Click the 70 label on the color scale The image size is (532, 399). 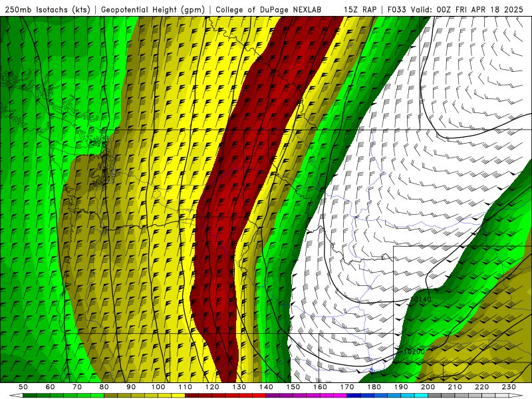(77, 387)
